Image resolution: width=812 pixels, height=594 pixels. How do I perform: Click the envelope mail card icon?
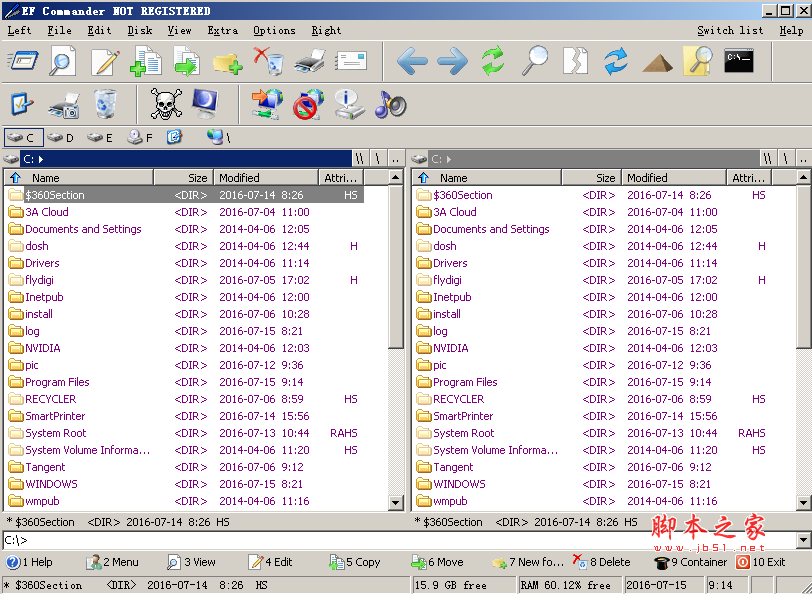click(351, 61)
